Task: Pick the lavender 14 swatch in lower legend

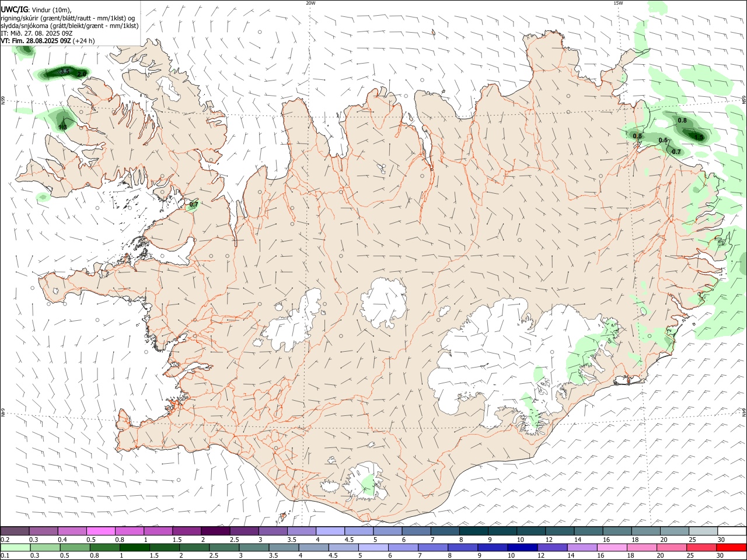Action: point(581,547)
